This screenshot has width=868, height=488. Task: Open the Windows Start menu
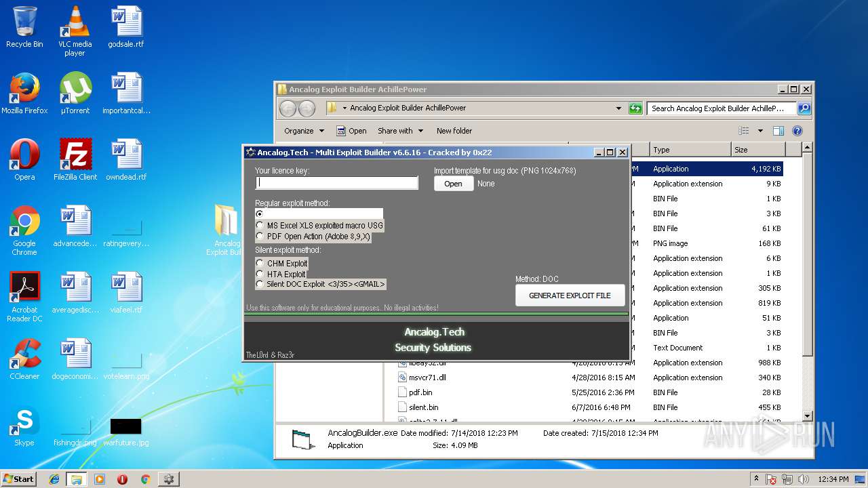coord(19,479)
